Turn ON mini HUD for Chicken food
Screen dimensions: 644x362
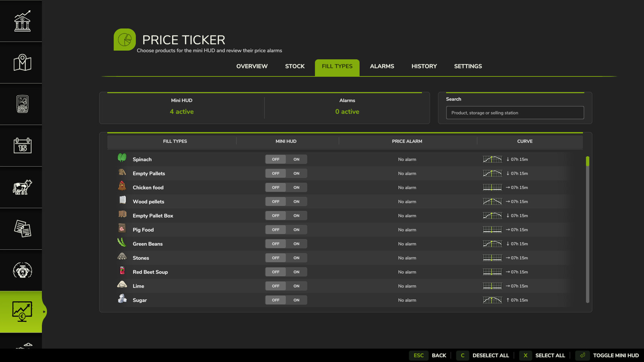(297, 187)
